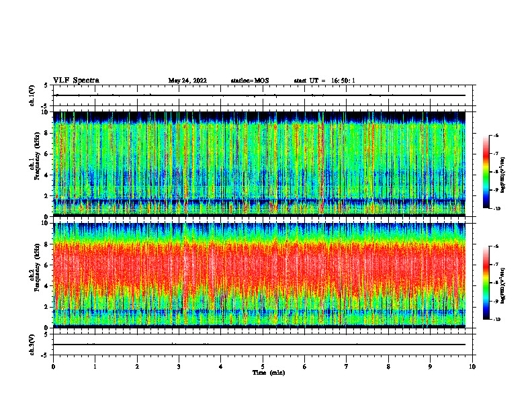Click the 10 label on the time axis
Viewport: 532px width, 411px height.
(472, 367)
